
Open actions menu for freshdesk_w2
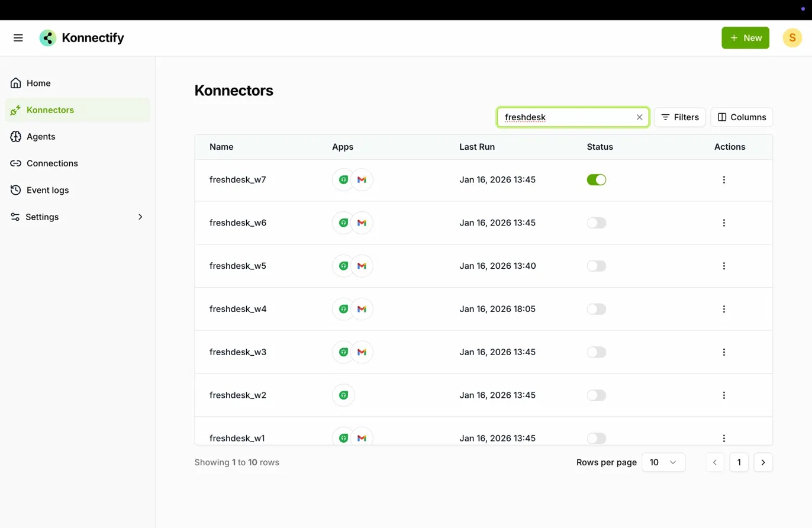coord(724,395)
